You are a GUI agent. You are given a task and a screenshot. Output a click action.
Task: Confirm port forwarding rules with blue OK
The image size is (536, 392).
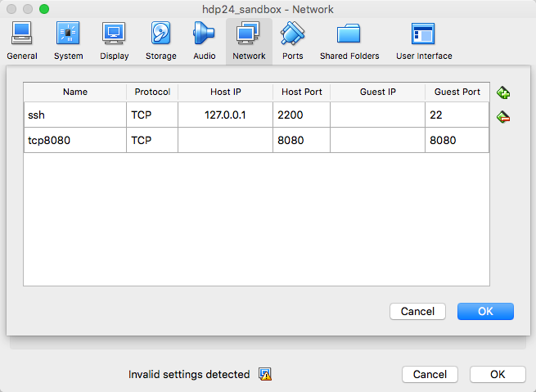click(485, 311)
